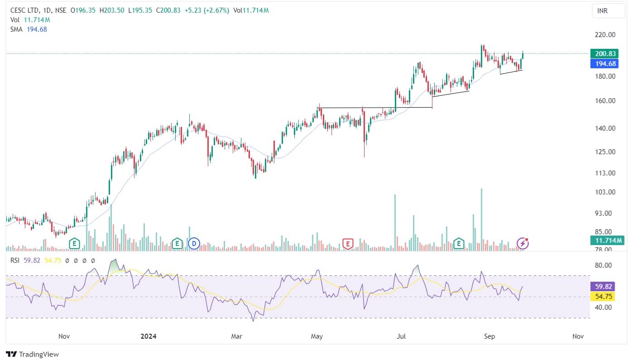The height and width of the screenshot is (364, 633).
Task: Click the close value C200.83
Action: click(x=168, y=11)
